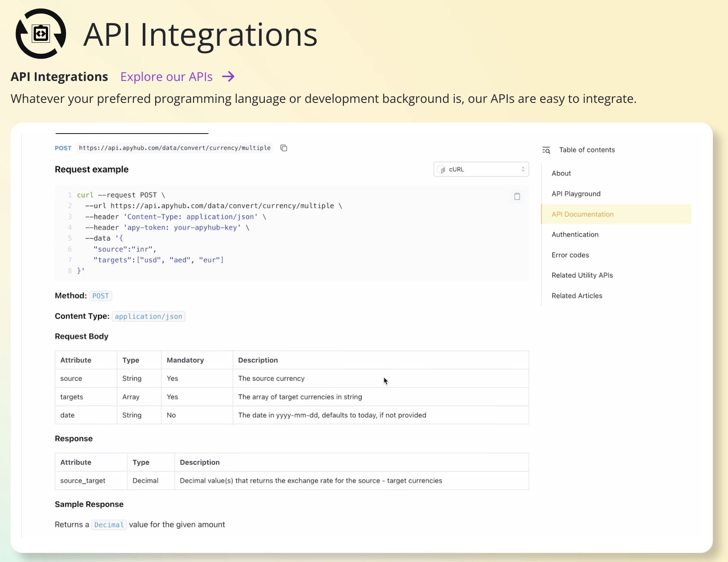Screen dimensions: 728x562
Task: Click the API Integrations circular logo icon
Action: (41, 34)
